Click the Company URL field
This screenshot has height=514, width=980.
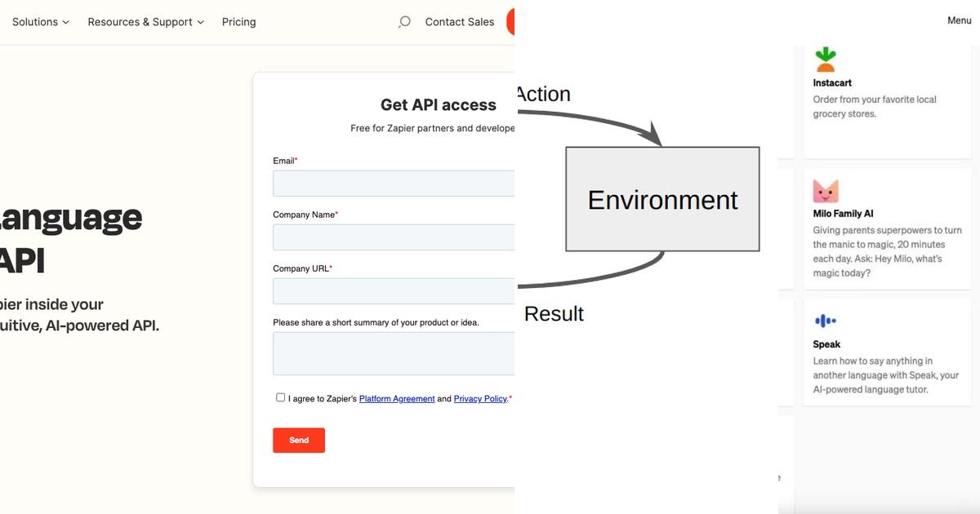(392, 290)
